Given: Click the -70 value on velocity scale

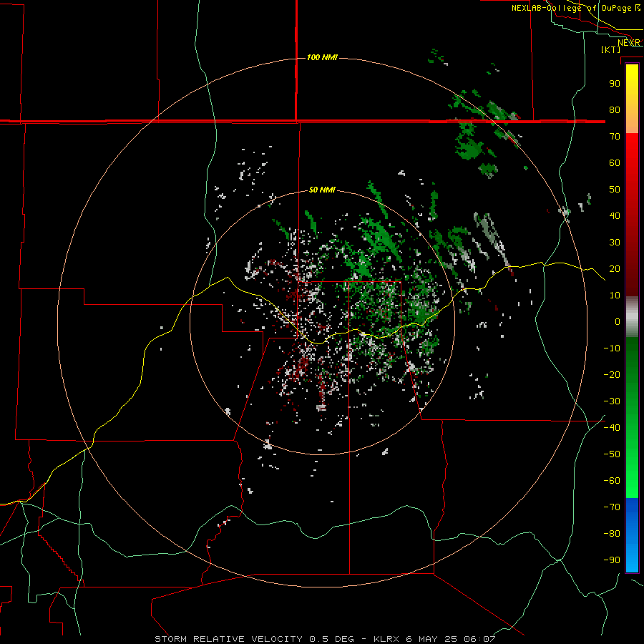Looking at the screenshot, I should click(x=612, y=507).
